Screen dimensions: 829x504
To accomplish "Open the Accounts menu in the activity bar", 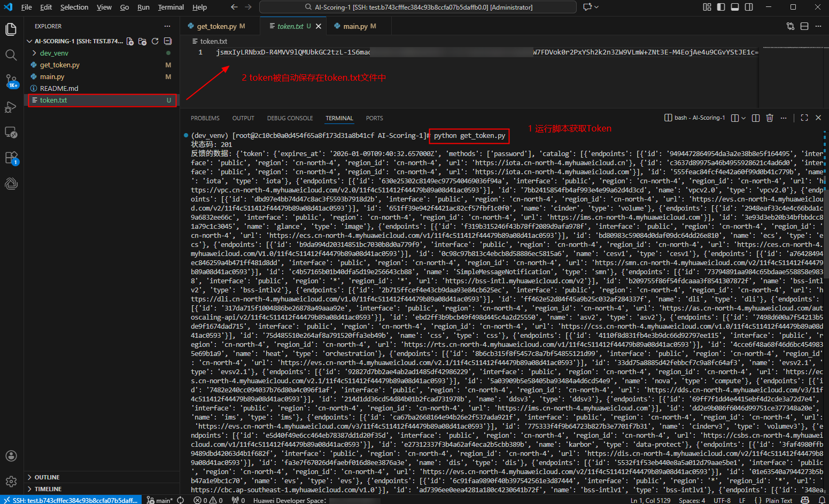I will (x=11, y=456).
